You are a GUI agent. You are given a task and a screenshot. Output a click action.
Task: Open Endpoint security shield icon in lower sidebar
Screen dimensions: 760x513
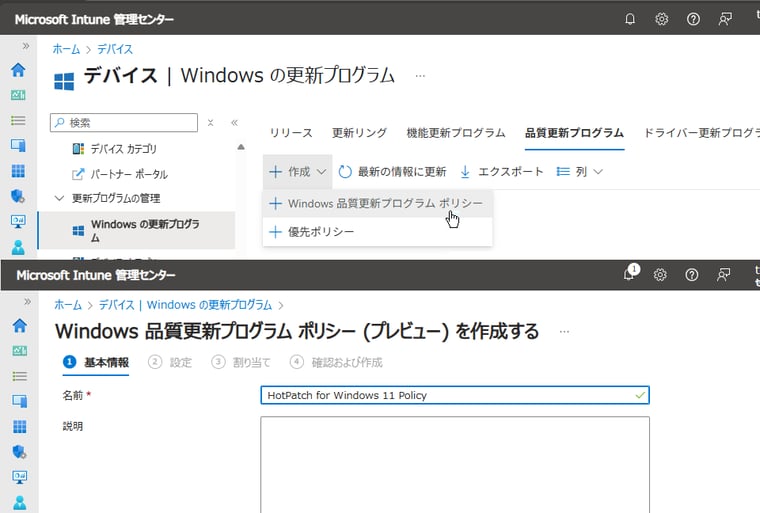(x=19, y=451)
